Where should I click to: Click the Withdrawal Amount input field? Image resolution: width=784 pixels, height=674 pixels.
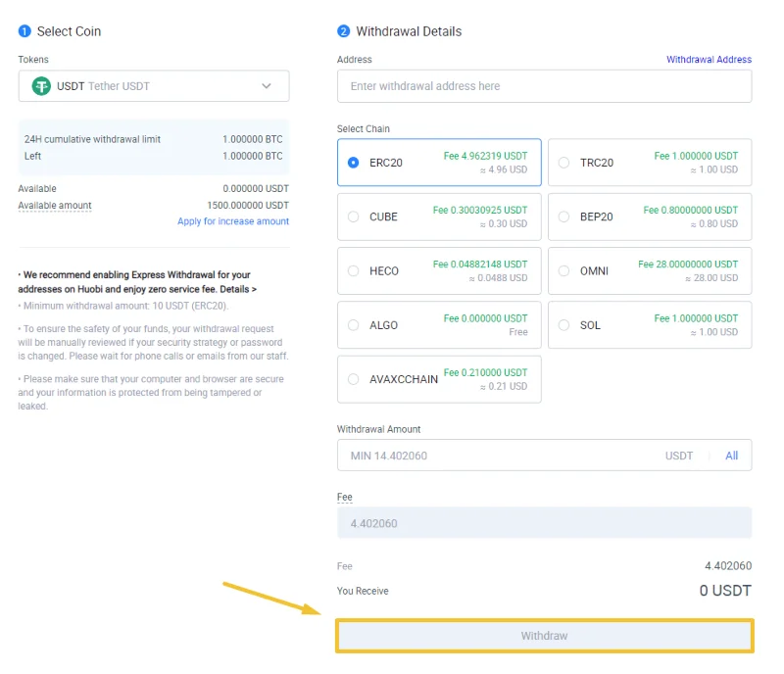click(545, 456)
